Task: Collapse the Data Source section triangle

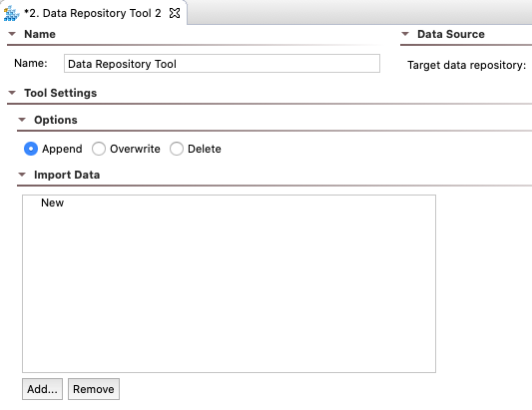Action: coord(405,34)
